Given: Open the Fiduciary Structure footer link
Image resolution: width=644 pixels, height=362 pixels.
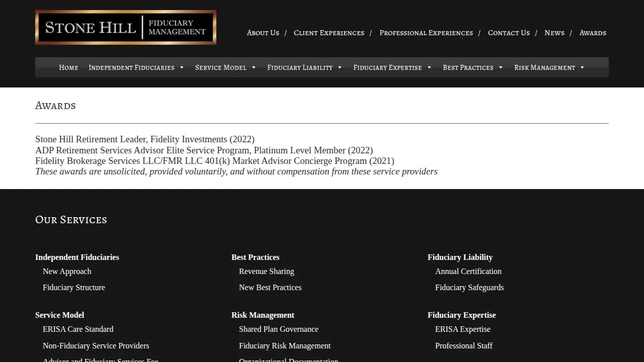Looking at the screenshot, I should click(x=74, y=288).
